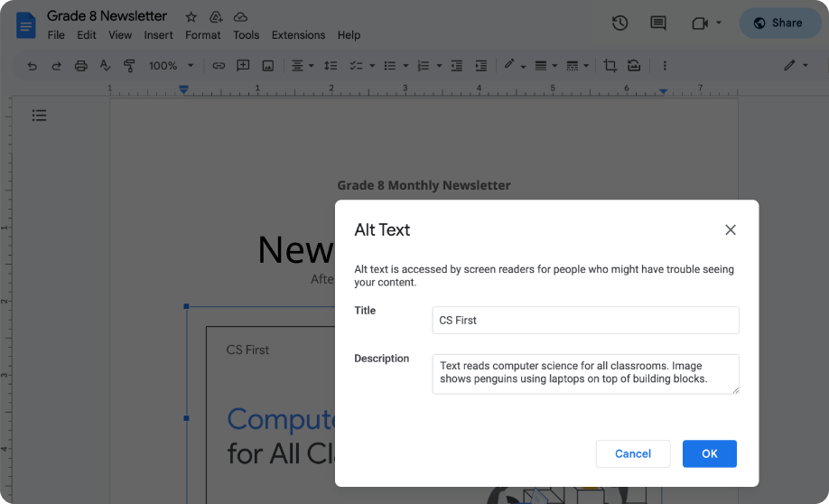This screenshot has width=829, height=504.
Task: Click the replace image icon
Action: [634, 66]
